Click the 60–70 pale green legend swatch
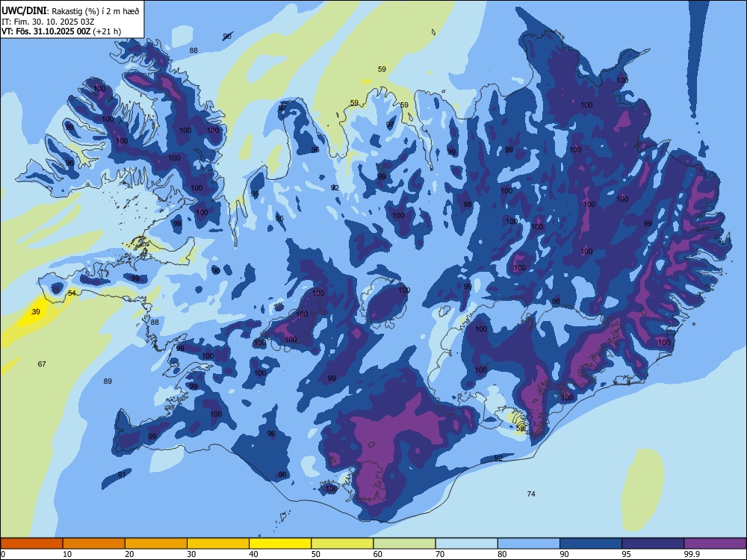This screenshot has width=747, height=560. pos(404,544)
